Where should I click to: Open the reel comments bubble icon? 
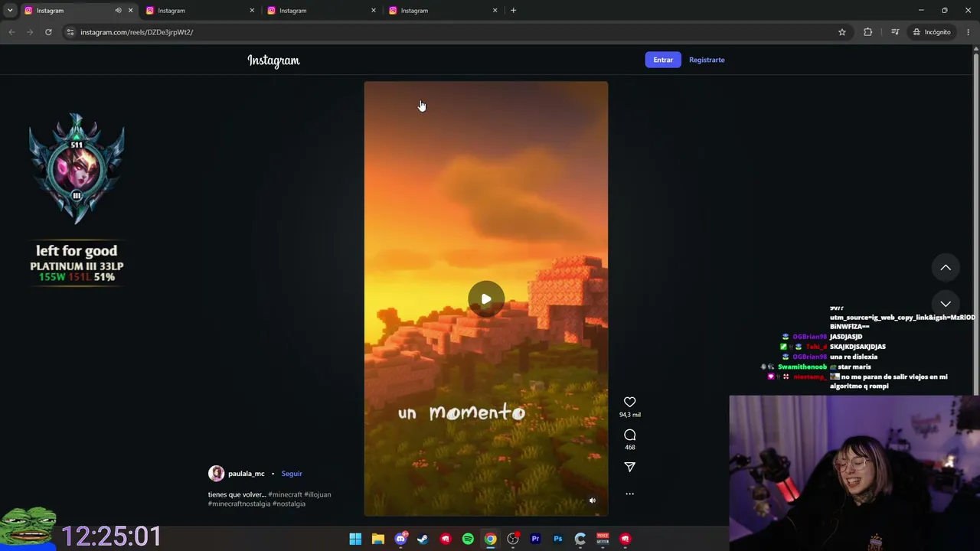629,435
